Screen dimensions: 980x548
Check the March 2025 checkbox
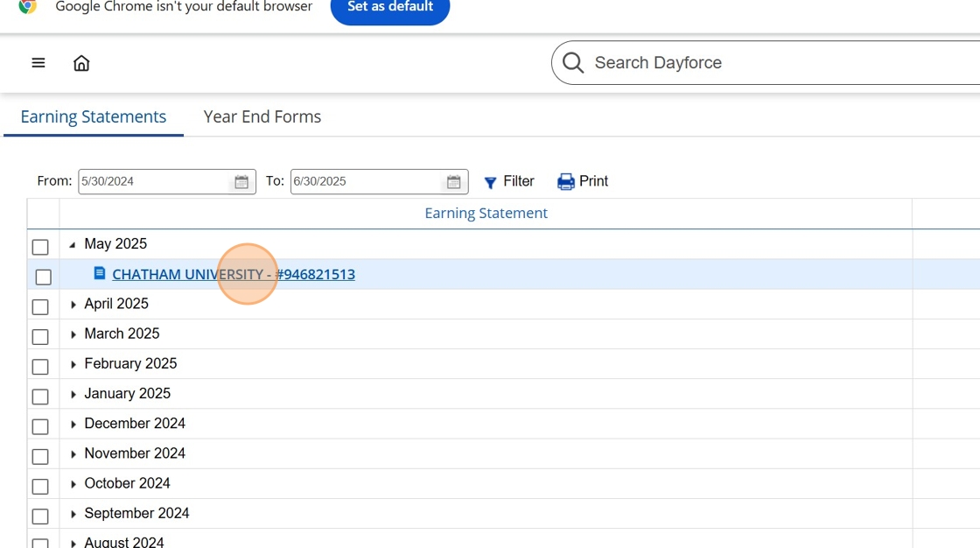pos(40,336)
